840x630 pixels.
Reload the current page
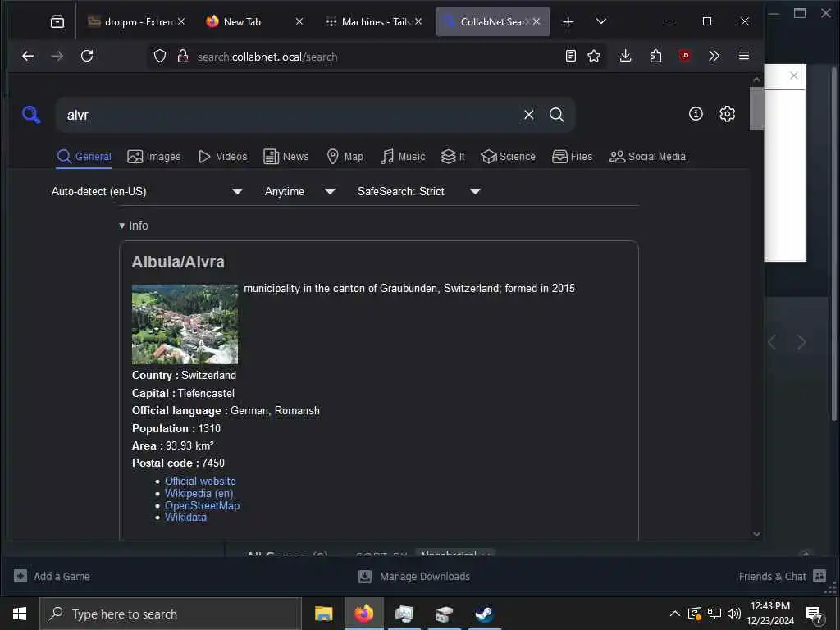point(87,56)
